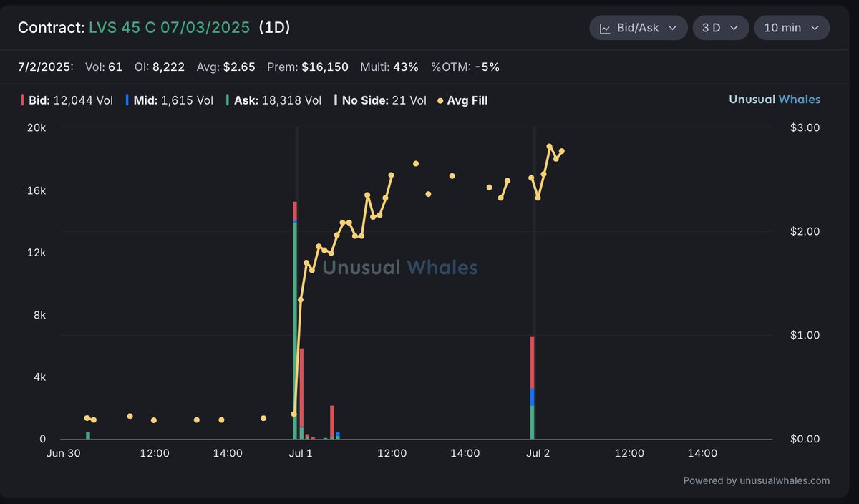Open the Bid/Ask chart type dropdown
The height and width of the screenshot is (504, 859).
click(x=637, y=28)
